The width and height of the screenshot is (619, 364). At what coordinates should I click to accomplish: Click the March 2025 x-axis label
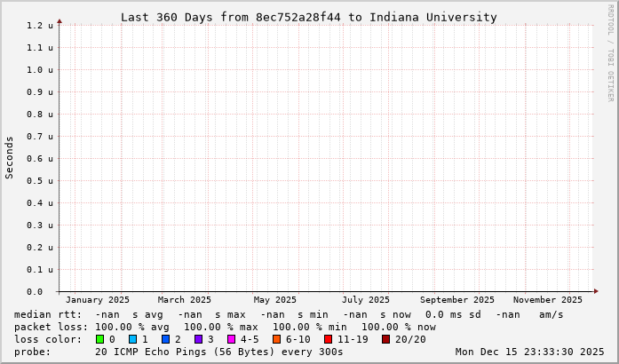tap(185, 300)
